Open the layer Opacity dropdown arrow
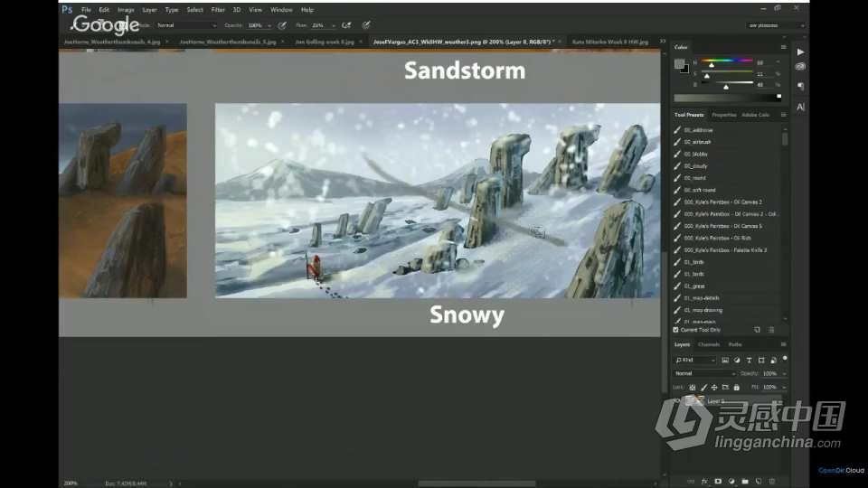The image size is (868, 488). pyautogui.click(x=785, y=374)
